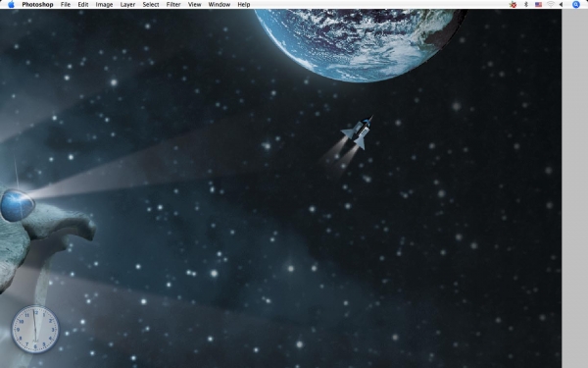
Task: Open the Edit menu
Action: pyautogui.click(x=83, y=5)
